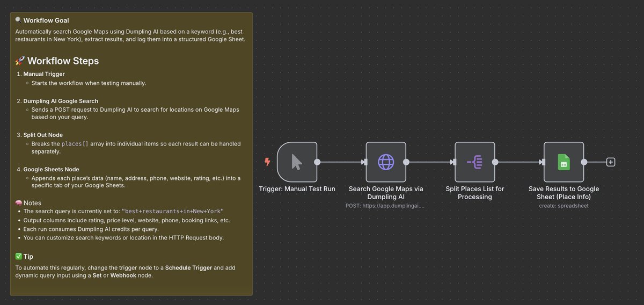Click the 'create: spreadsheet' subtitle

563,206
